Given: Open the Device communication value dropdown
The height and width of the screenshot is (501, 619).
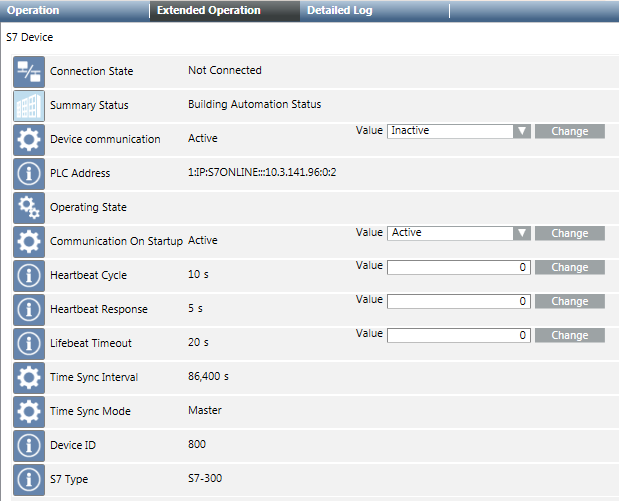Looking at the screenshot, I should 521,131.
